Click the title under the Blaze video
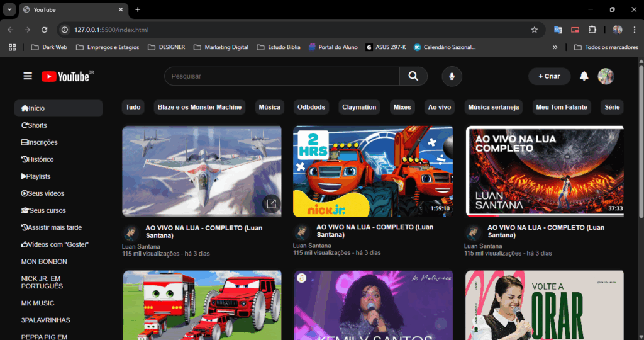Image resolution: width=644 pixels, height=340 pixels. pyautogui.click(x=375, y=230)
